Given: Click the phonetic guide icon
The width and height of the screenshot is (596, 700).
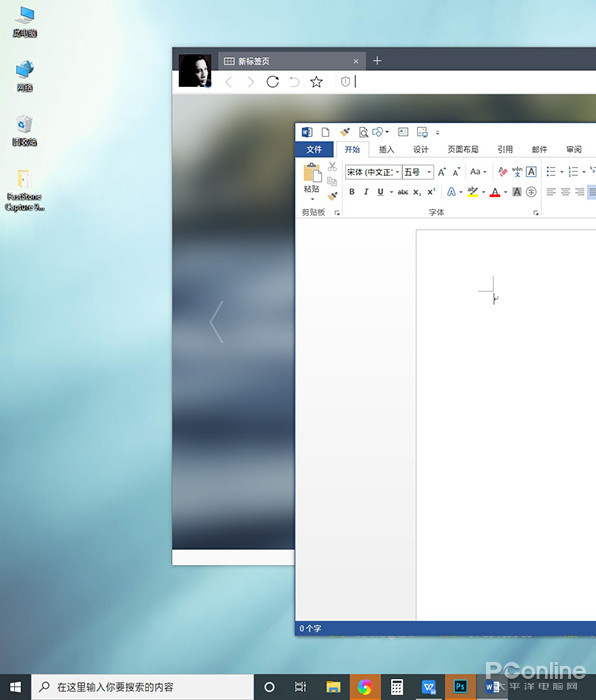Looking at the screenshot, I should 517,172.
